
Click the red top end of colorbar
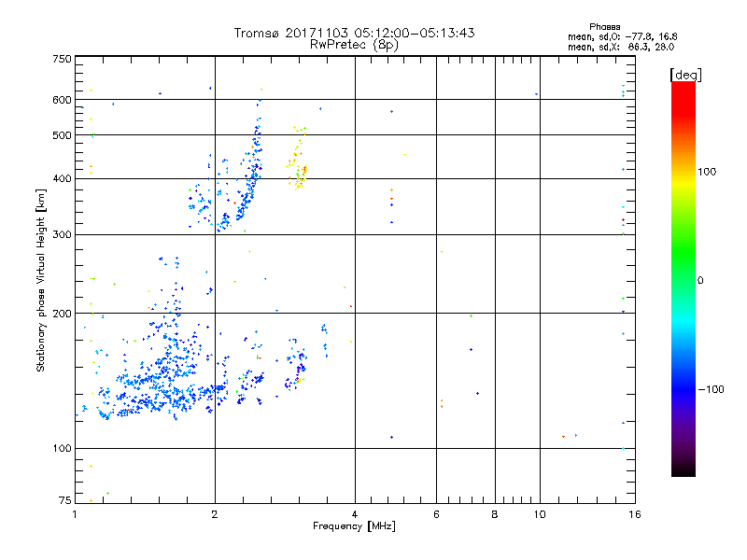click(683, 87)
